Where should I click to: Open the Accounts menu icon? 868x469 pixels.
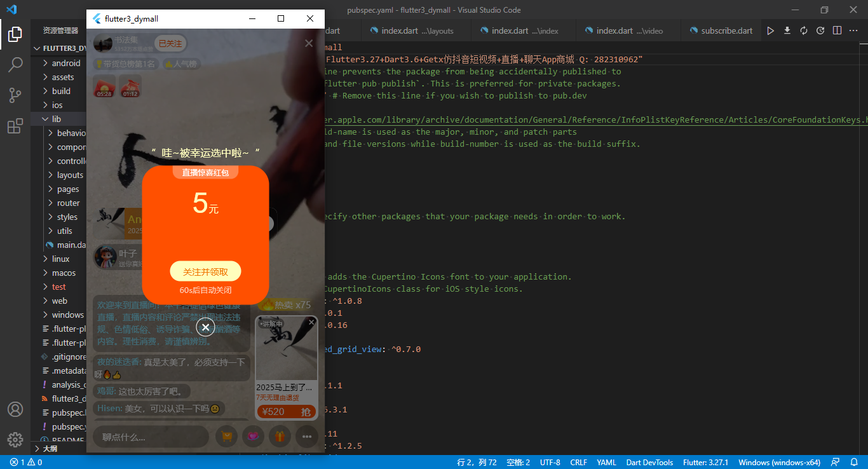(x=15, y=409)
